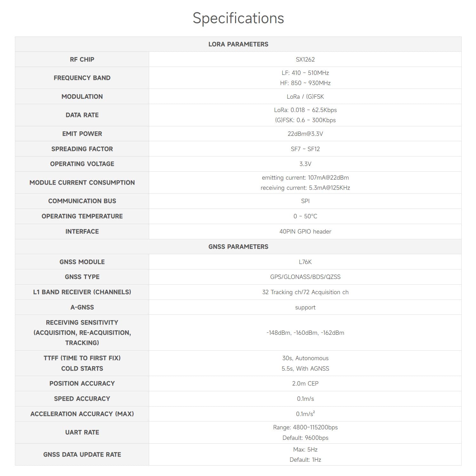Viewport: 476px width, 476px height.
Task: Click the 0 ~ 50°C operating temperature value
Action: [x=305, y=216]
